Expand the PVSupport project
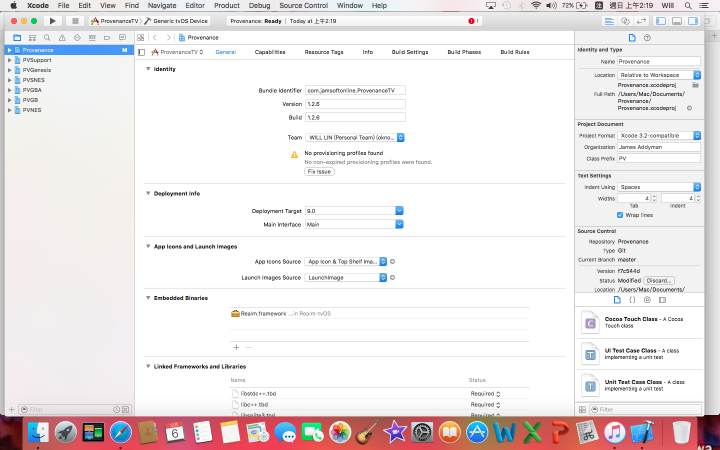 point(10,60)
